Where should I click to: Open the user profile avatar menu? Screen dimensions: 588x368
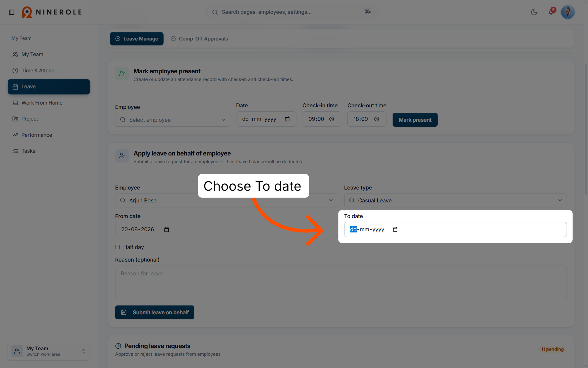point(567,12)
